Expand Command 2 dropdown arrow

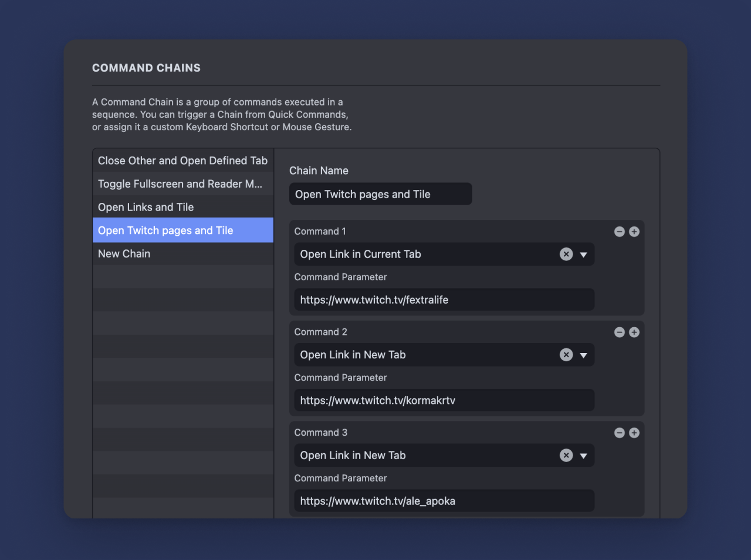coord(584,355)
